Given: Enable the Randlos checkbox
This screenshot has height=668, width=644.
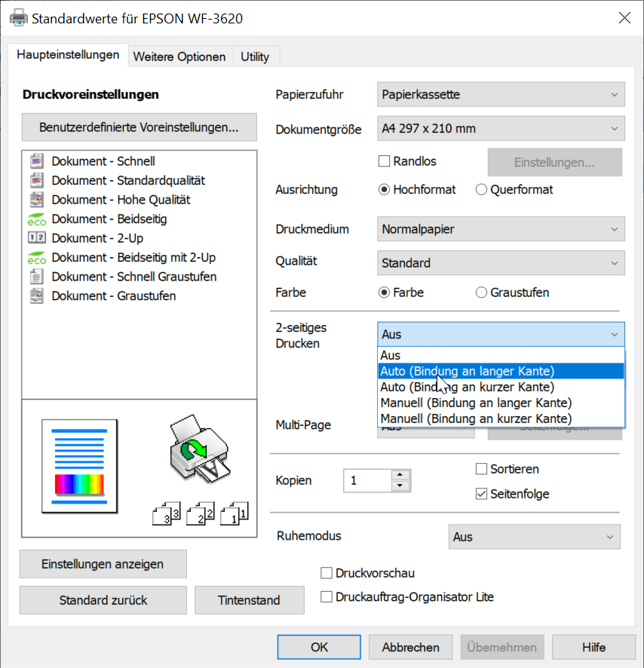Looking at the screenshot, I should tap(384, 161).
